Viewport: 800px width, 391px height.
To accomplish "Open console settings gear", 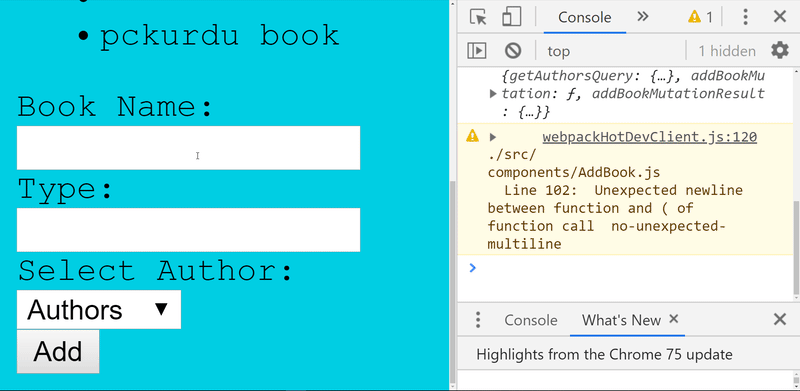I will point(780,51).
